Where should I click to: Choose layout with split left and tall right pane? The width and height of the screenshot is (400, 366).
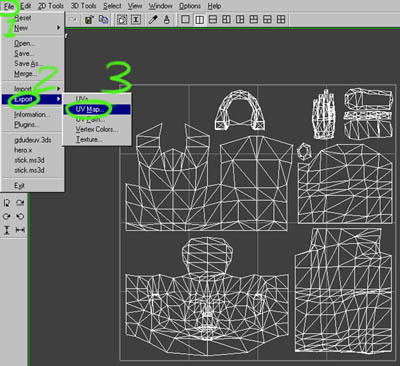(226, 20)
